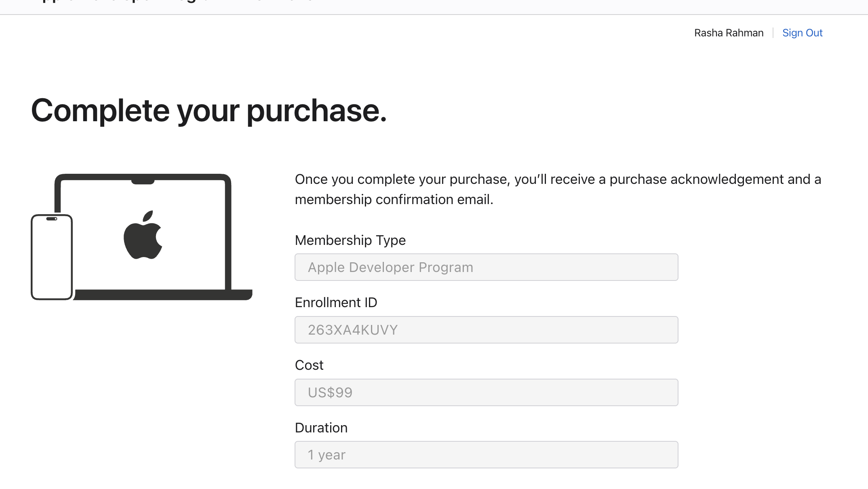Click the Membership Type label
The image size is (868, 489).
click(x=350, y=240)
